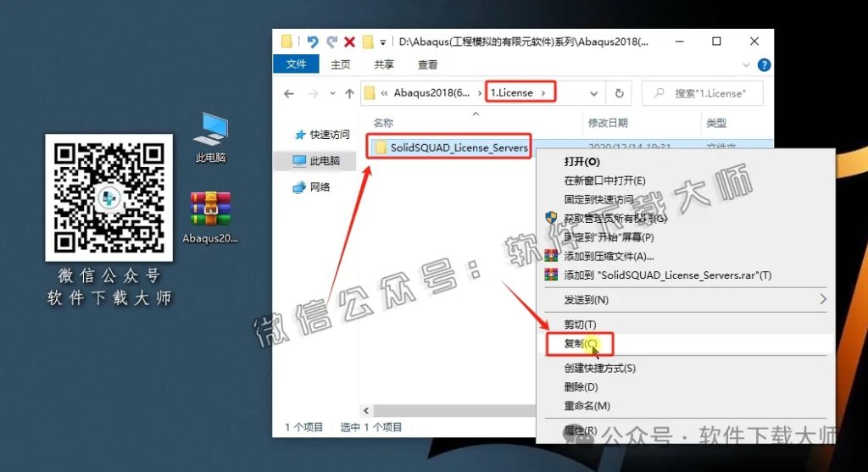Open the quick access toolbar dropdown arrow

[x=382, y=42]
